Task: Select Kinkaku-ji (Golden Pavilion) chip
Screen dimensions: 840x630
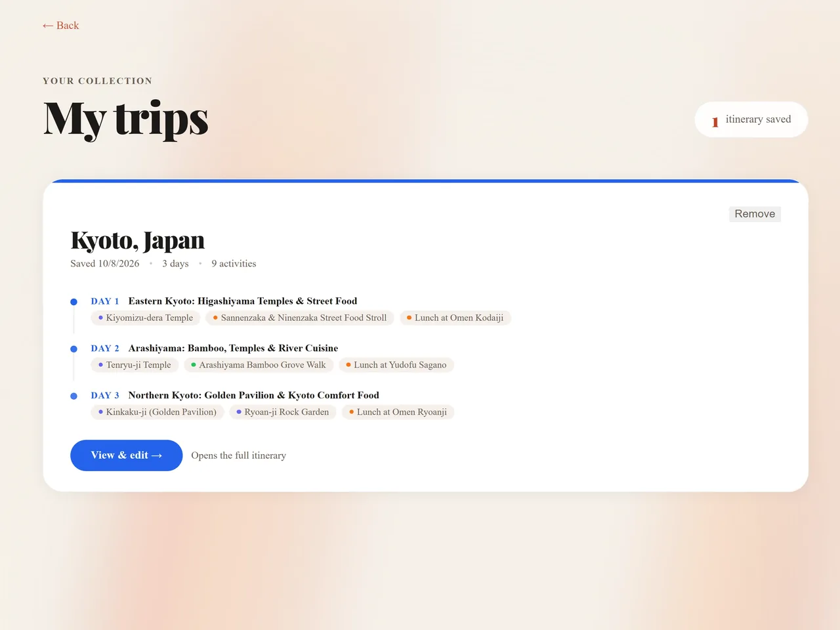Action: coord(157,412)
